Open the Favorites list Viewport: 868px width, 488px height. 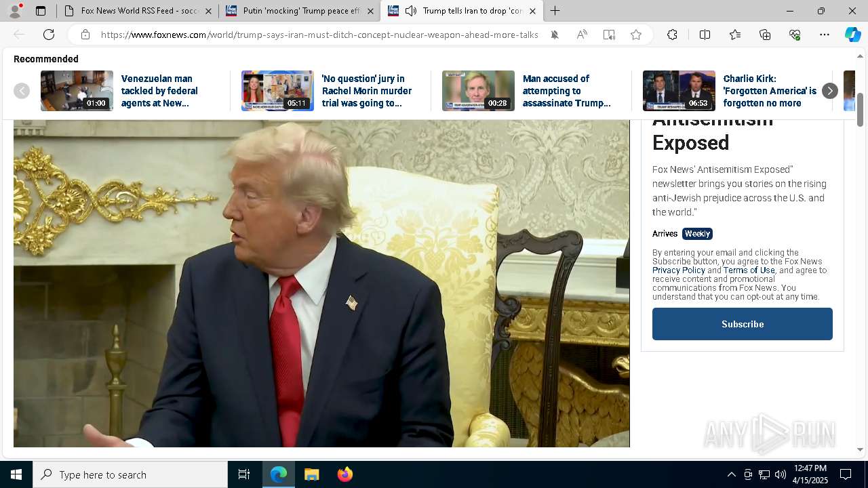click(x=735, y=35)
